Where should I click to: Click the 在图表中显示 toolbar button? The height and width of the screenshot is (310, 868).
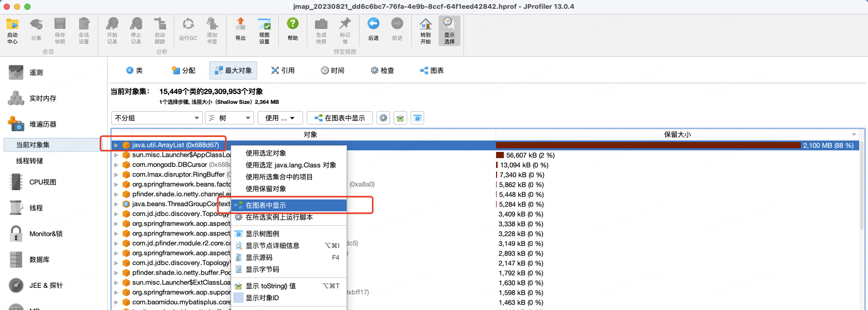[339, 118]
